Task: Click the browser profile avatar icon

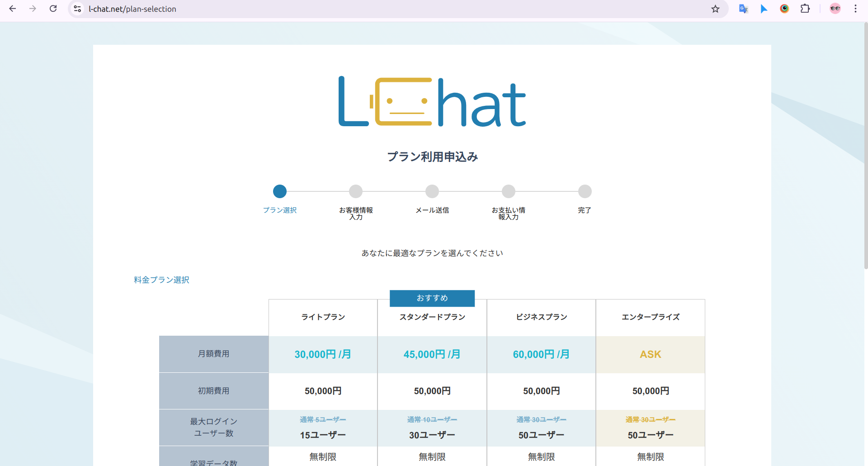Action: [x=835, y=9]
